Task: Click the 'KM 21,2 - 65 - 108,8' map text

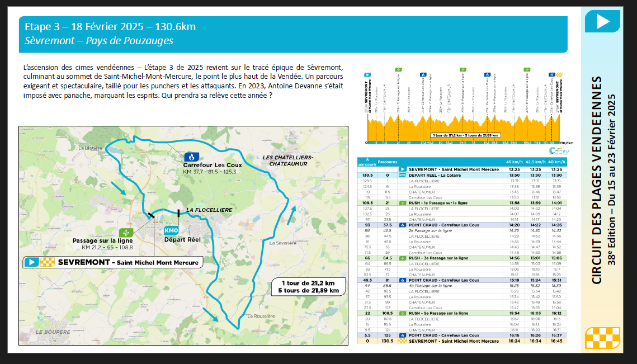Action: click(x=107, y=247)
